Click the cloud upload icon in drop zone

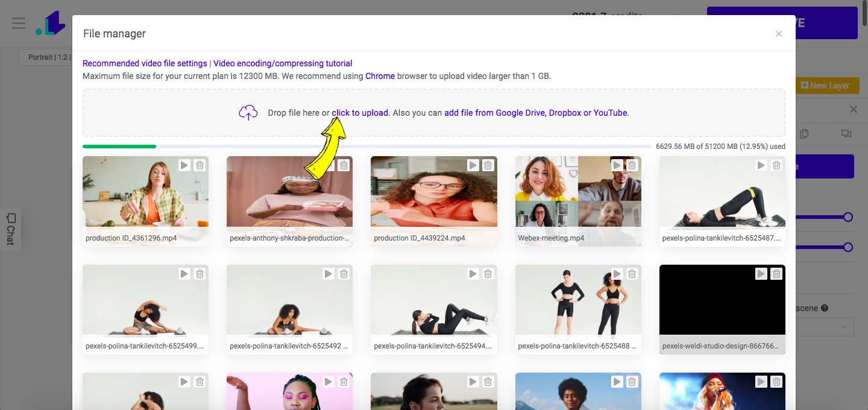click(248, 112)
